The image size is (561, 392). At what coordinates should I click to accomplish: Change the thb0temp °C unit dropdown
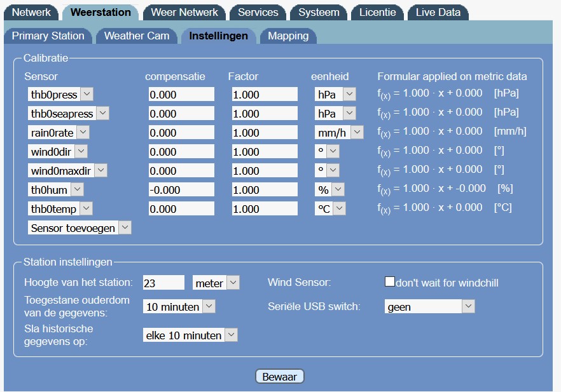click(x=330, y=209)
